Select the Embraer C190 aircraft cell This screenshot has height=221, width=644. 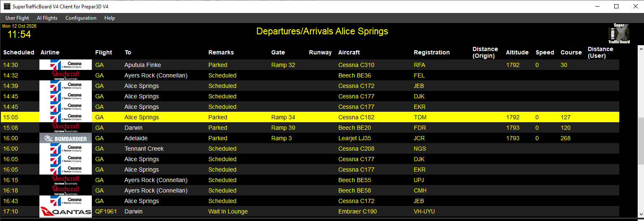(x=357, y=211)
